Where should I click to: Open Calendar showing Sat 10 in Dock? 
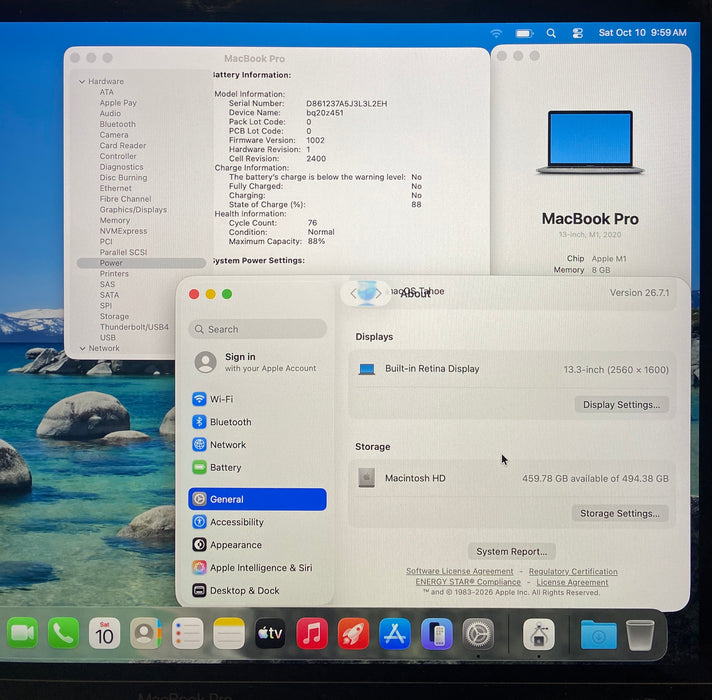pyautogui.click(x=104, y=633)
